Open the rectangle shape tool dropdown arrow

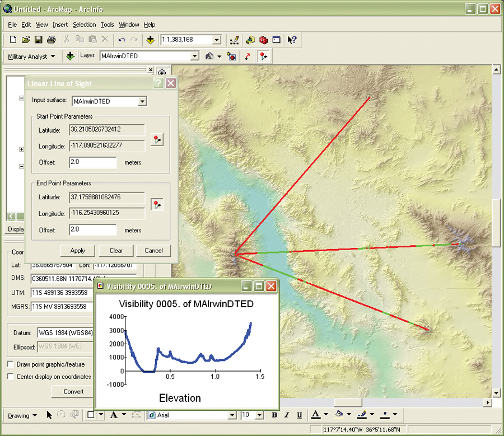101,415
